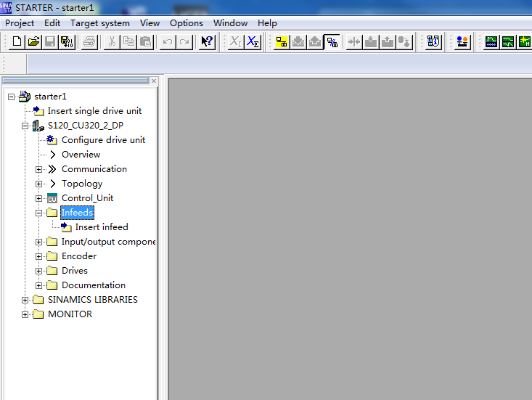The image size is (532, 400).
Task: Click the Save project floppy icon
Action: (50, 41)
